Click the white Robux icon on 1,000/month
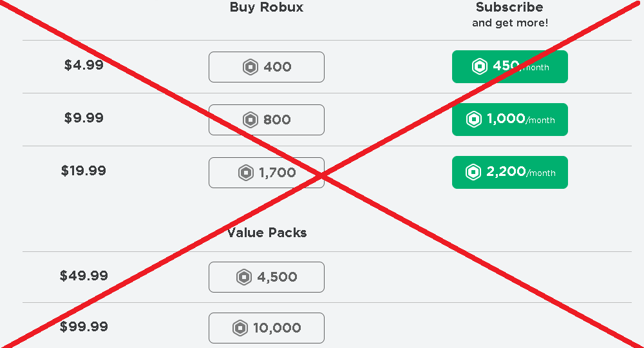Viewport: 644px width, 348px height. pyautogui.click(x=473, y=119)
